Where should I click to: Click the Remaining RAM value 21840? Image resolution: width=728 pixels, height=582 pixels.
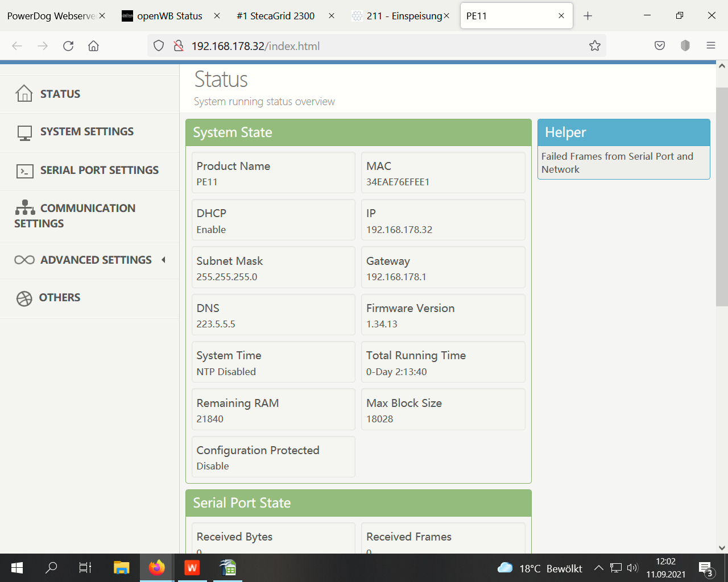click(210, 419)
